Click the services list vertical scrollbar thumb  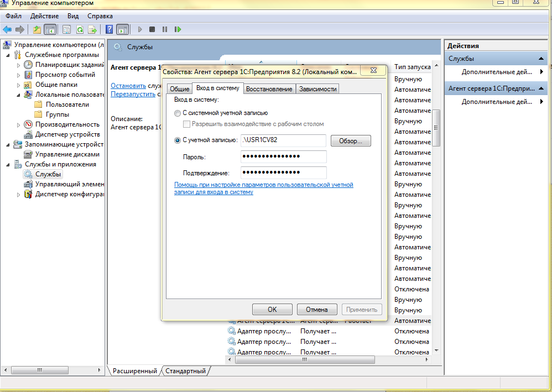[x=436, y=128]
